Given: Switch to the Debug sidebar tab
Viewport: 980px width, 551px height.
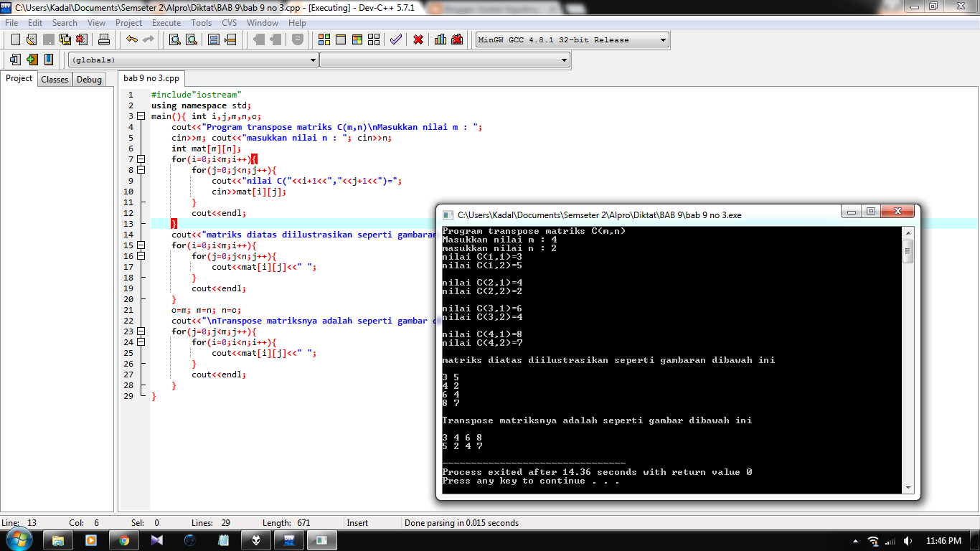Looking at the screenshot, I should pyautogui.click(x=90, y=80).
